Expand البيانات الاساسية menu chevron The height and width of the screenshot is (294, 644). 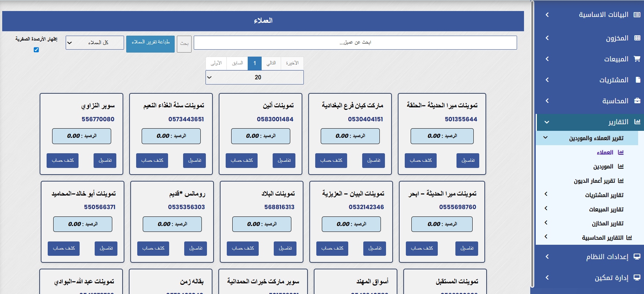tap(547, 15)
